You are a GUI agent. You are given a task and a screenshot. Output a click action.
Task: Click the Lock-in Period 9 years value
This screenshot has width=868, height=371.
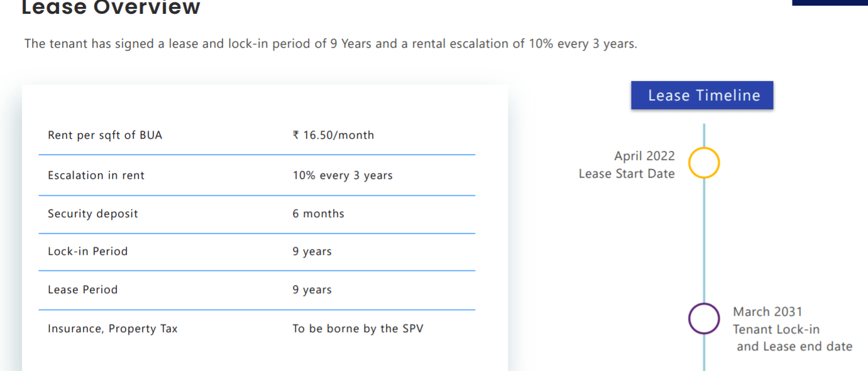(312, 252)
